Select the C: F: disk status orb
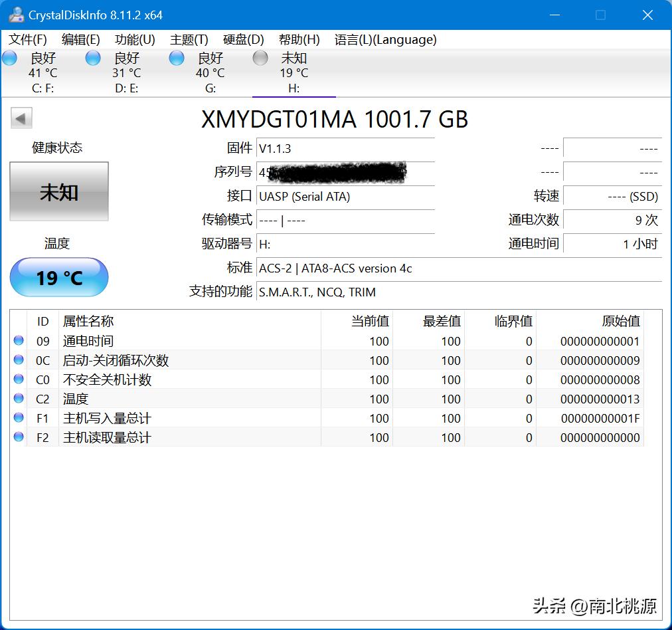The height and width of the screenshot is (630, 672). click(x=10, y=58)
